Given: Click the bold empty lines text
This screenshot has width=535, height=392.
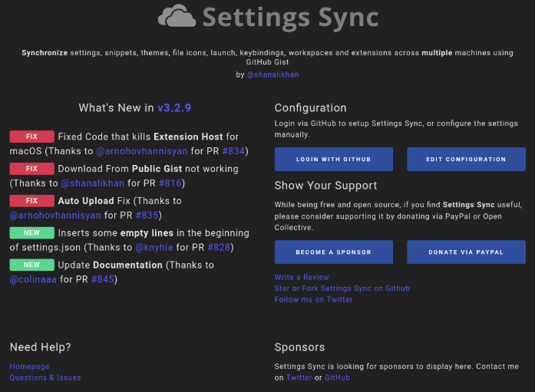Looking at the screenshot, I should [147, 232].
